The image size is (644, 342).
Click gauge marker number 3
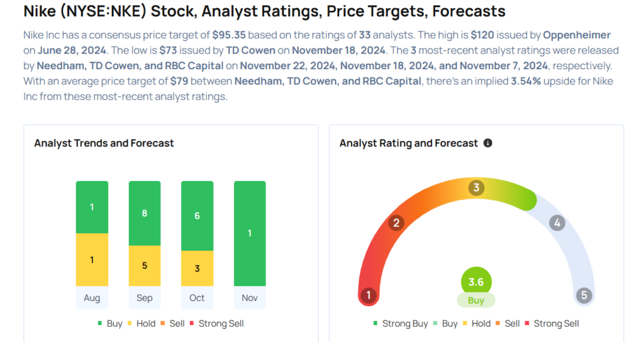[x=476, y=187]
